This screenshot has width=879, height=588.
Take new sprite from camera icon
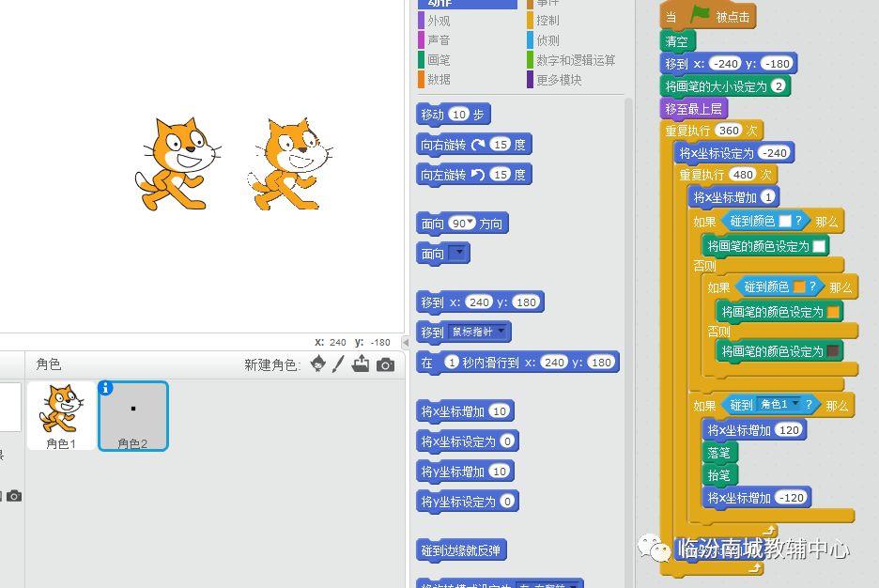click(x=385, y=364)
